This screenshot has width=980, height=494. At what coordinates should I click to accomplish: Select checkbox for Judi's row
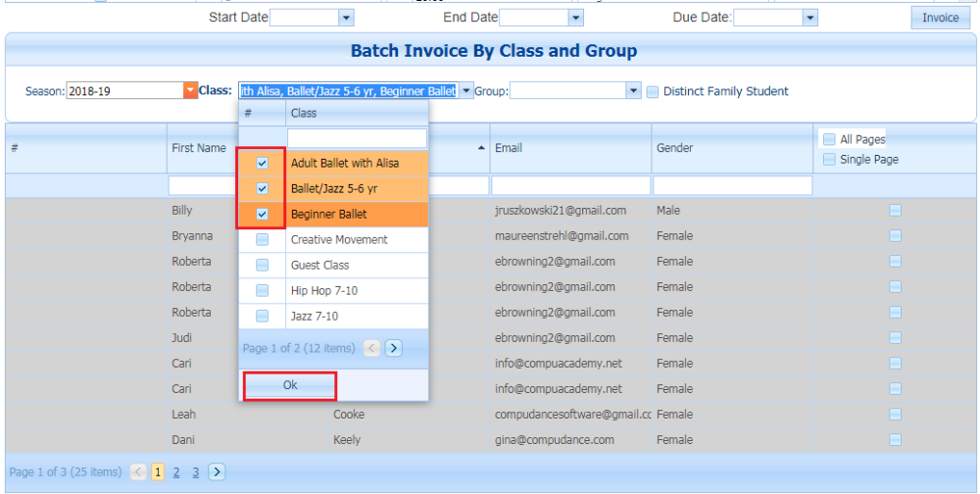895,338
